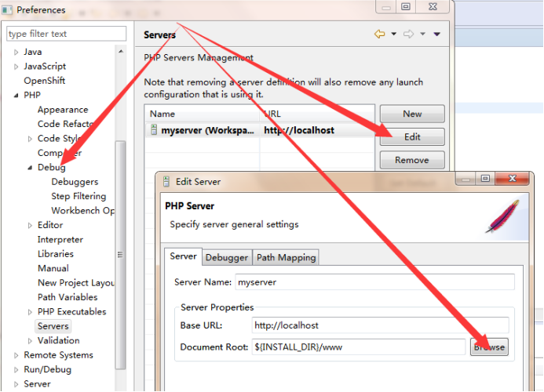The width and height of the screenshot is (544, 392).
Task: Select Path Variables in the tree
Action: click(68, 297)
